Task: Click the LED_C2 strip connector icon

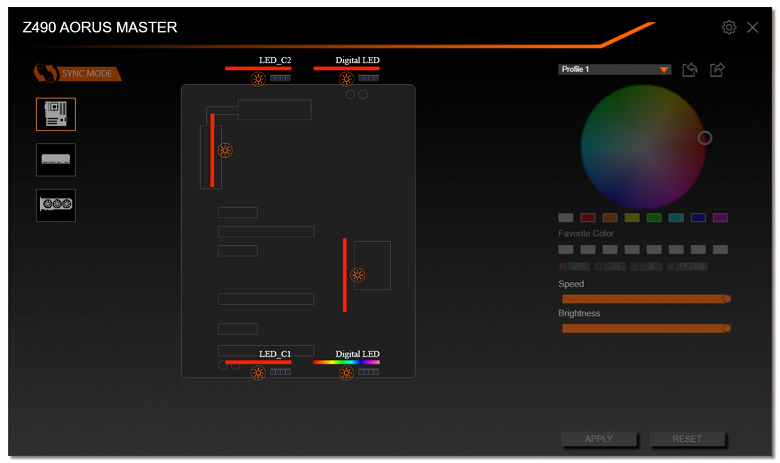Action: (x=280, y=78)
